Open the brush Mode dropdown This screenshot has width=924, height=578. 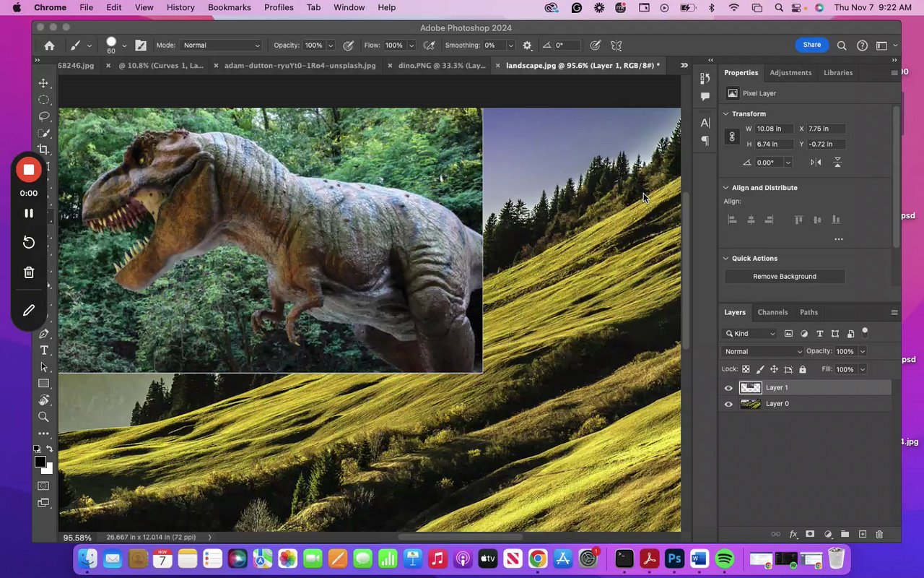click(220, 46)
